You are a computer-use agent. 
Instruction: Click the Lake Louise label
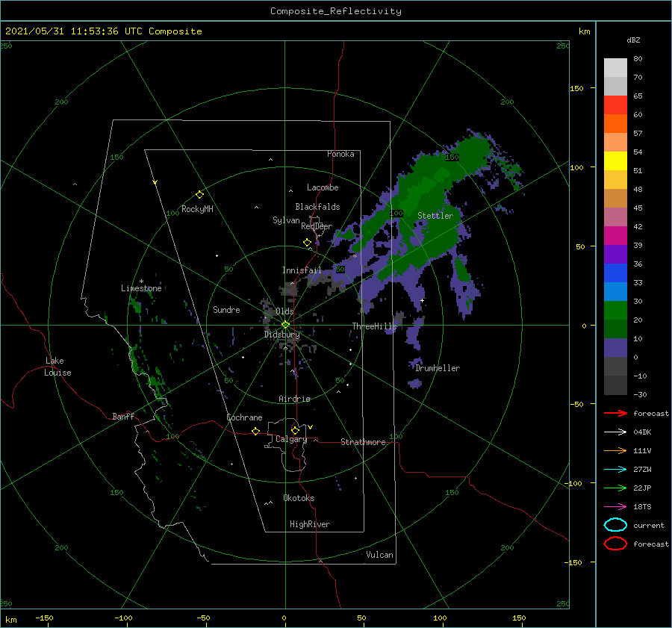(x=57, y=367)
